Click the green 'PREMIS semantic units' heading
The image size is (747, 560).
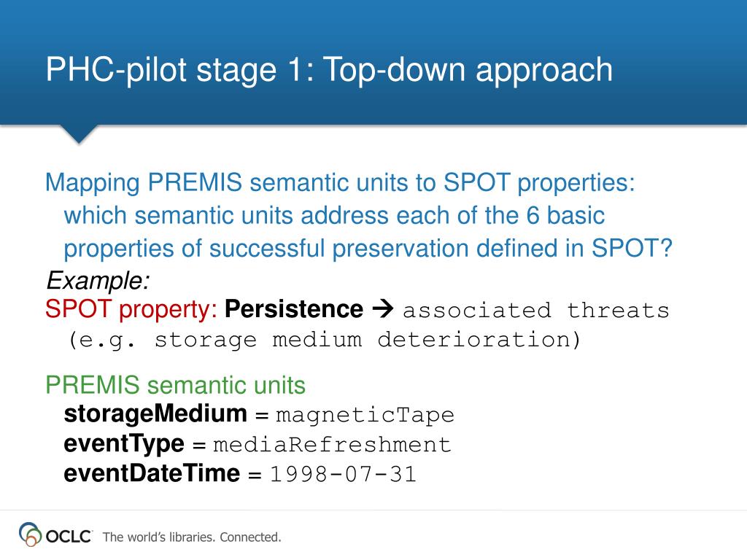[175, 385]
